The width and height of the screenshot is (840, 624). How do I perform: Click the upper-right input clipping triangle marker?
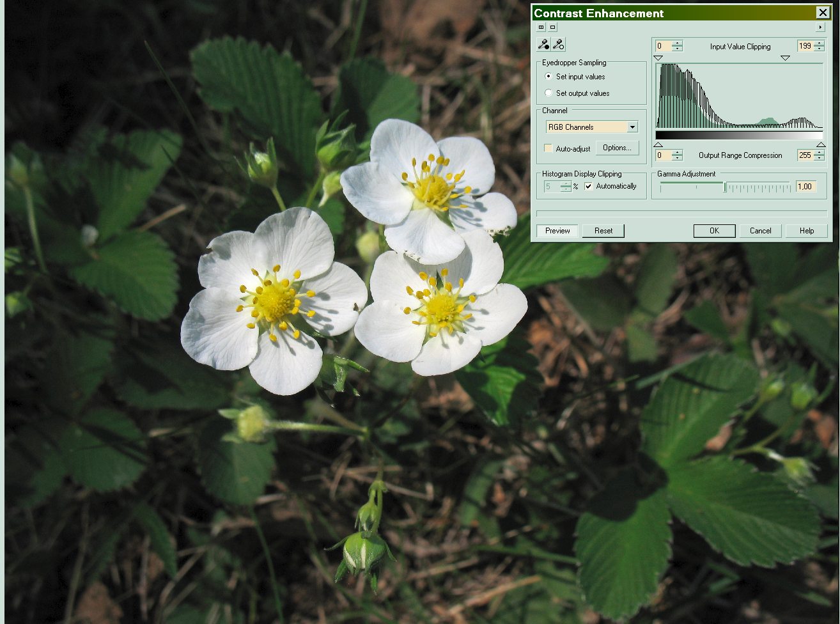[785, 58]
